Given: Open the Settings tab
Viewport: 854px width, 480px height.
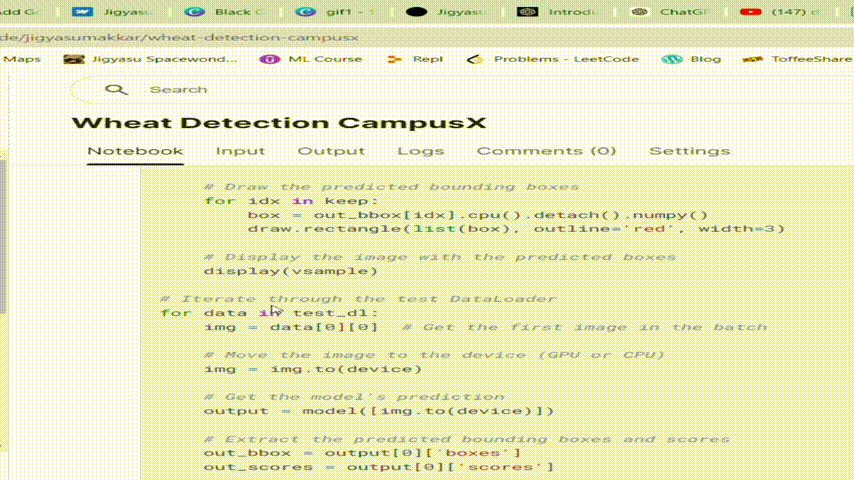Looking at the screenshot, I should 690,151.
